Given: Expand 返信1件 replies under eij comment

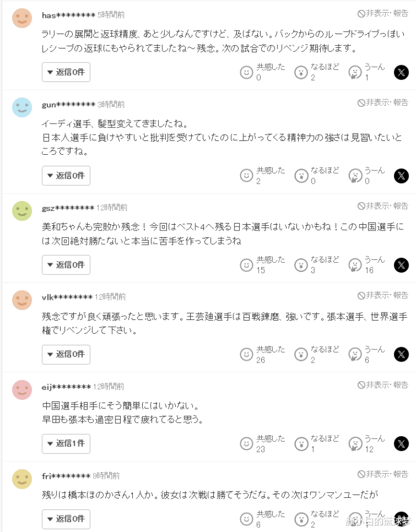Looking at the screenshot, I should 66,444.
